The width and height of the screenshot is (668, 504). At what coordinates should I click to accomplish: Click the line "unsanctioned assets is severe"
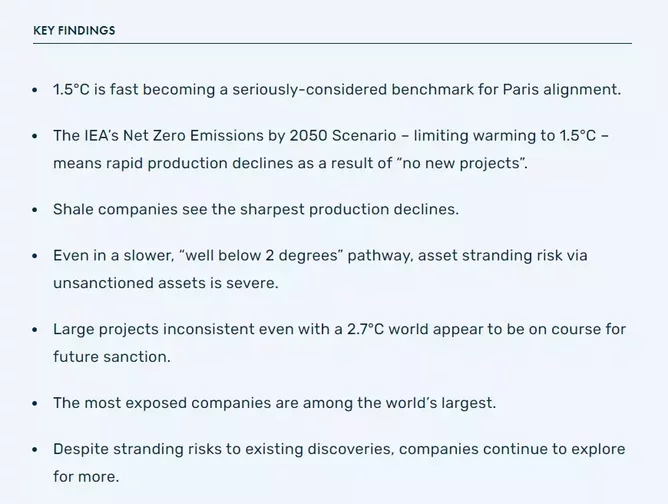point(166,283)
